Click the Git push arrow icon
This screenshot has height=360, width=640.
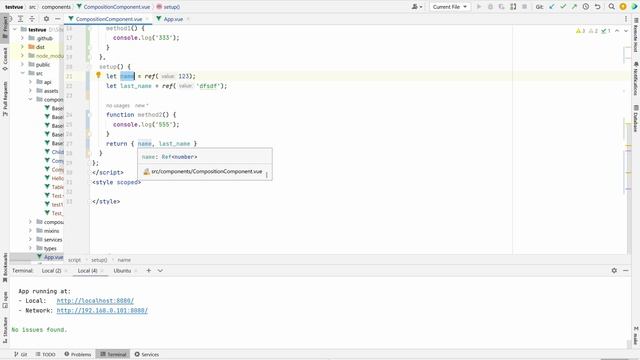click(x=574, y=7)
